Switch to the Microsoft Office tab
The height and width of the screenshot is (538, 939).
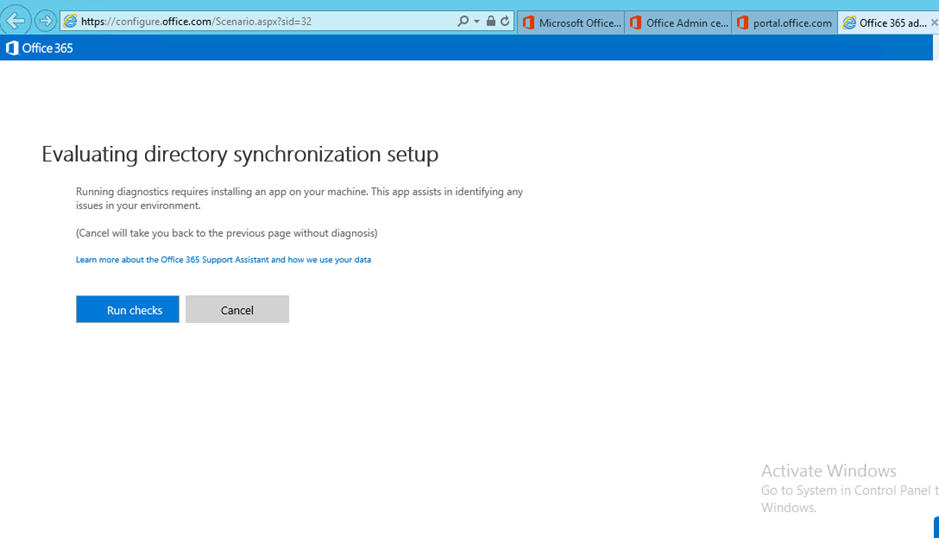coord(571,23)
